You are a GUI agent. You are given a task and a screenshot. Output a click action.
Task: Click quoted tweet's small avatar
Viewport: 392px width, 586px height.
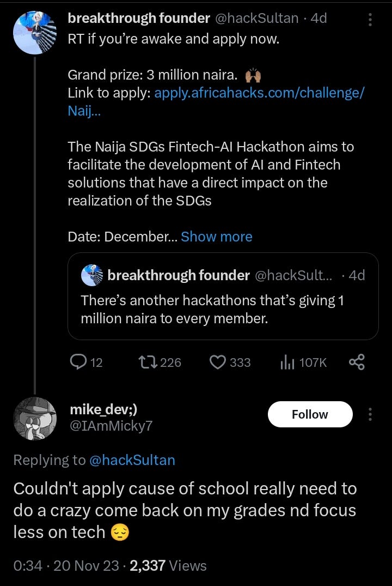coord(91,276)
